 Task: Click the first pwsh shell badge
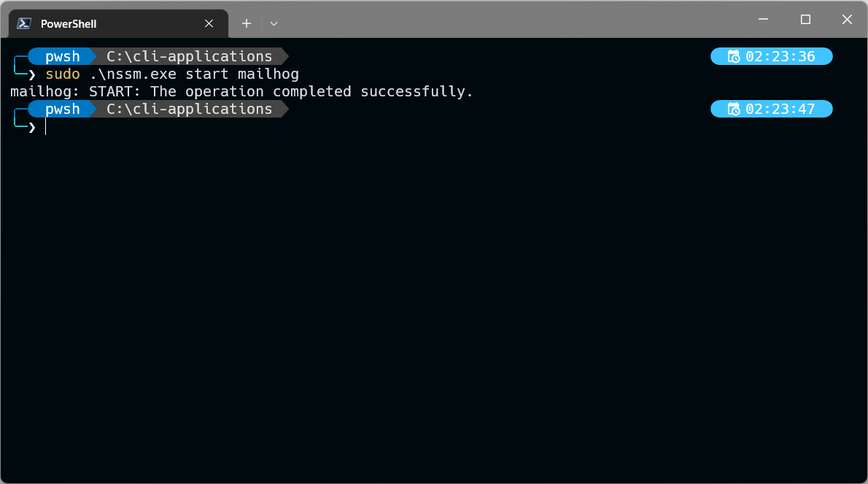tap(61, 56)
